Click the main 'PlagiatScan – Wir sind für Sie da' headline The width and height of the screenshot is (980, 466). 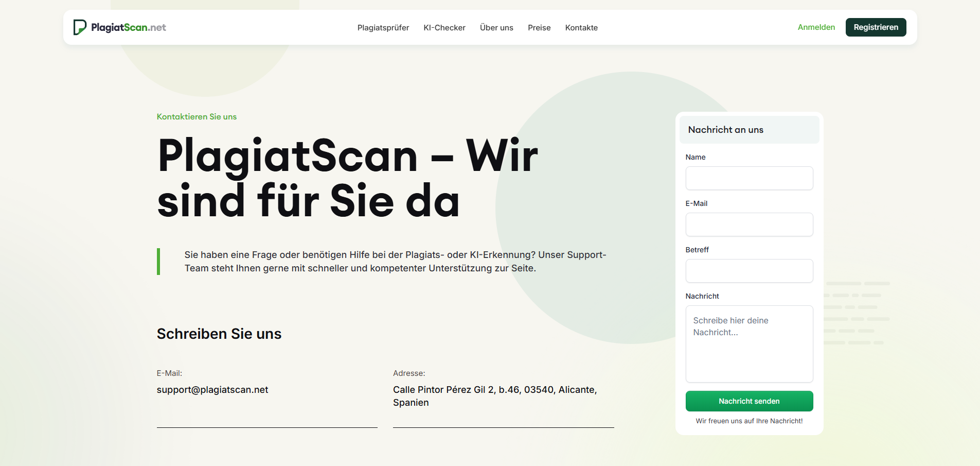click(x=348, y=178)
